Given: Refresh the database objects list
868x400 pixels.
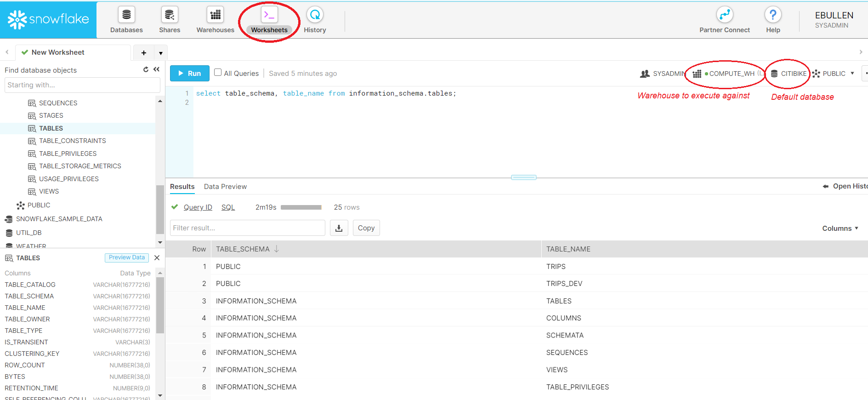Looking at the screenshot, I should coord(146,69).
